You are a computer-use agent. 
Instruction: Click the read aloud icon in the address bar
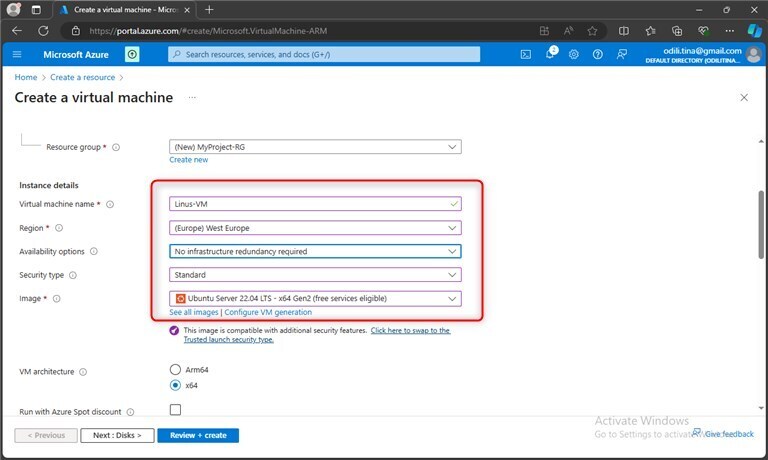[568, 31]
